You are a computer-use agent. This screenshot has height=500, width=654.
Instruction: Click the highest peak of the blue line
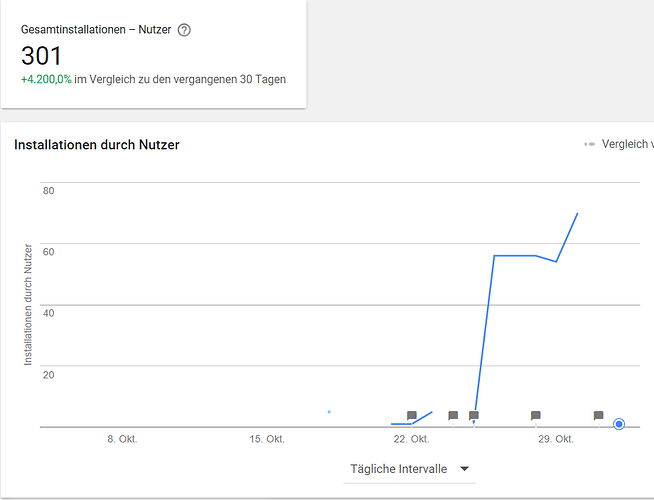[x=578, y=213]
